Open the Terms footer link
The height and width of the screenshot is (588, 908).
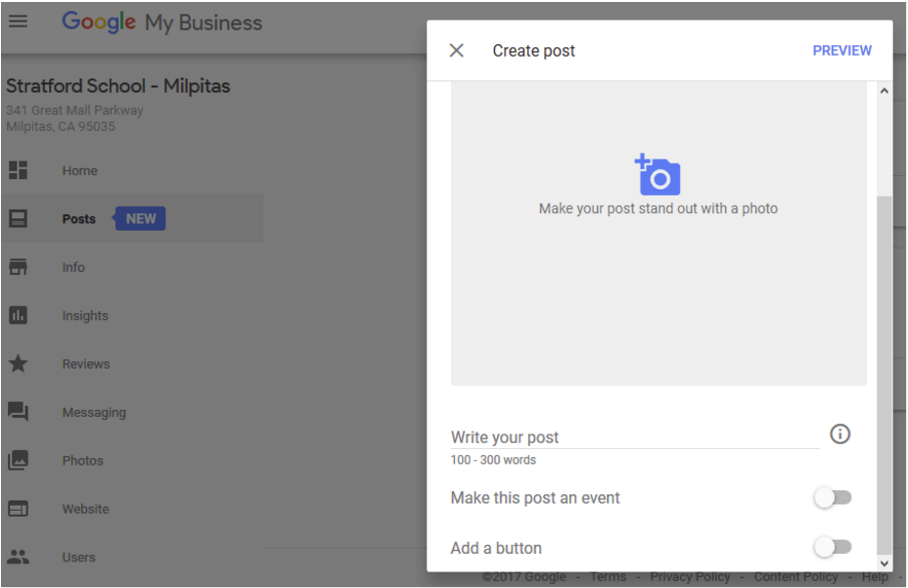[608, 577]
